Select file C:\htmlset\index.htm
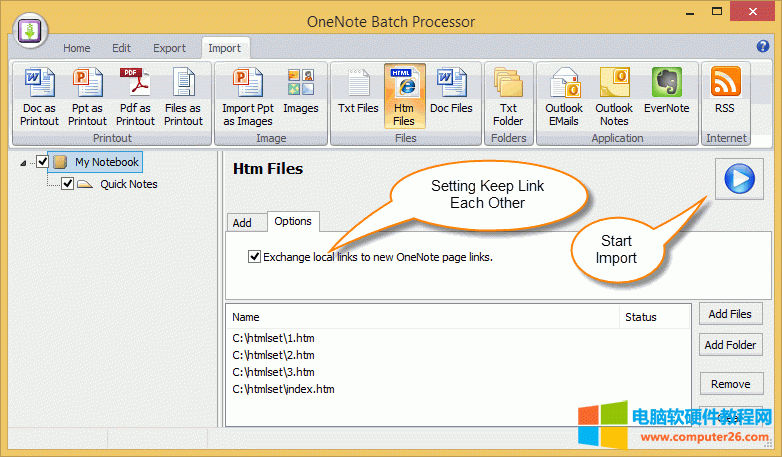This screenshot has height=457, width=782. [x=283, y=389]
